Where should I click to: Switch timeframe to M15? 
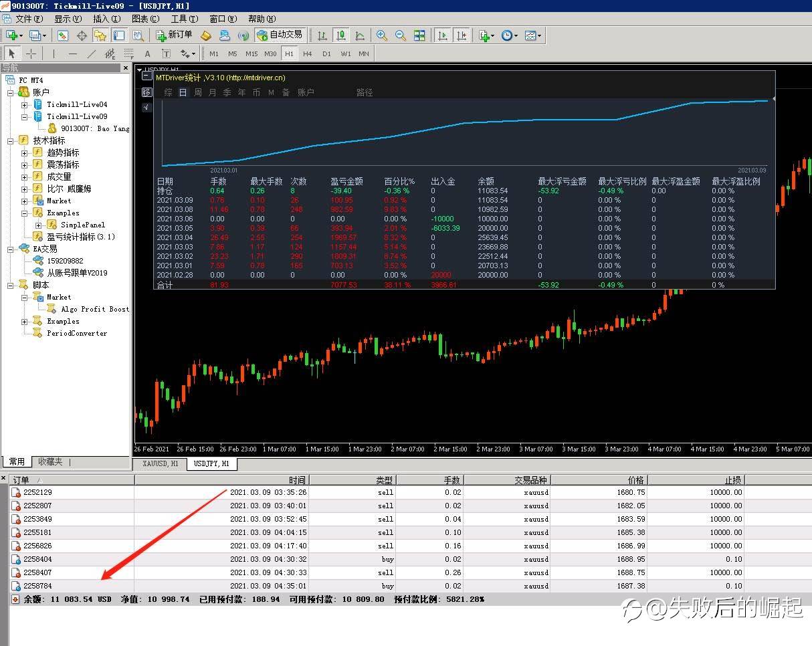(251, 53)
